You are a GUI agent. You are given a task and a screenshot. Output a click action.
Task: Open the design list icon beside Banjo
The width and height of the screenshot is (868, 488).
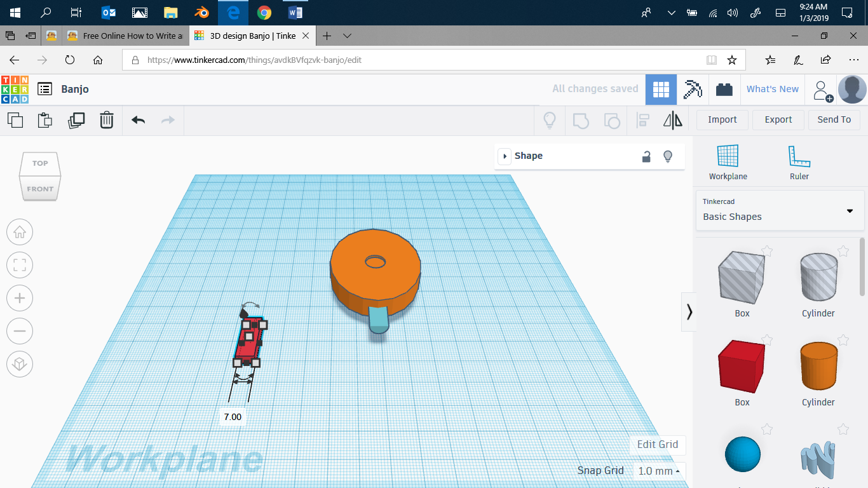click(x=44, y=89)
